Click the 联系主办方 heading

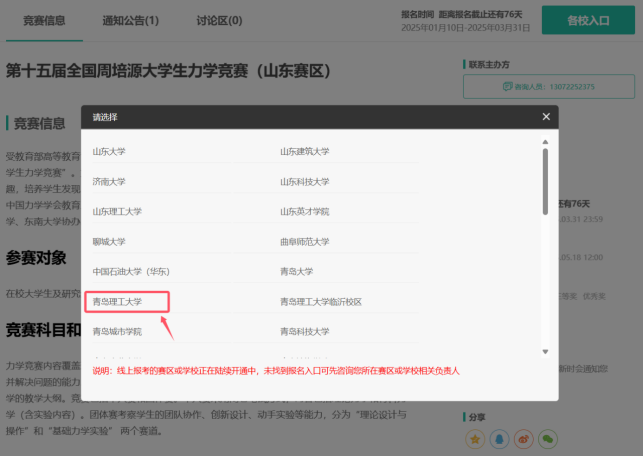pos(489,64)
